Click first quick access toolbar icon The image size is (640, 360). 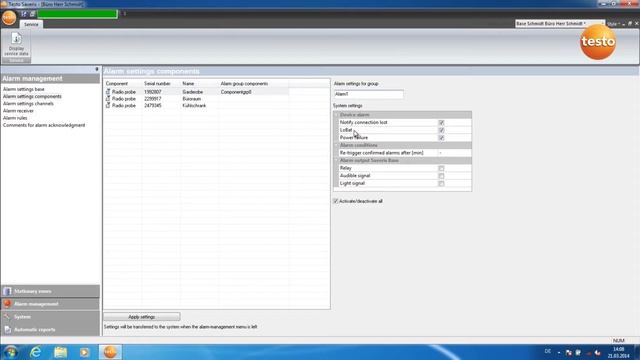pos(24,14)
